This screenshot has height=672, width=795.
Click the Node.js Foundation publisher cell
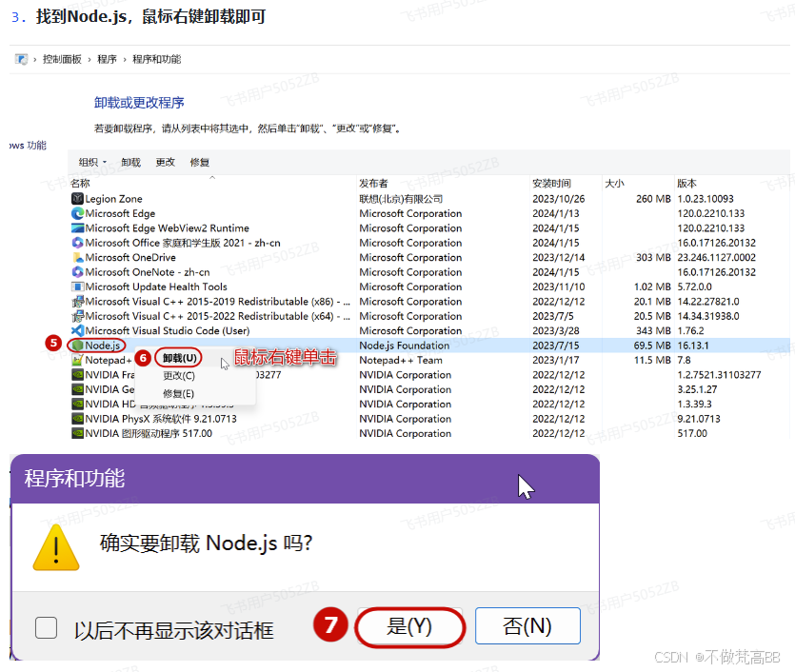click(404, 346)
